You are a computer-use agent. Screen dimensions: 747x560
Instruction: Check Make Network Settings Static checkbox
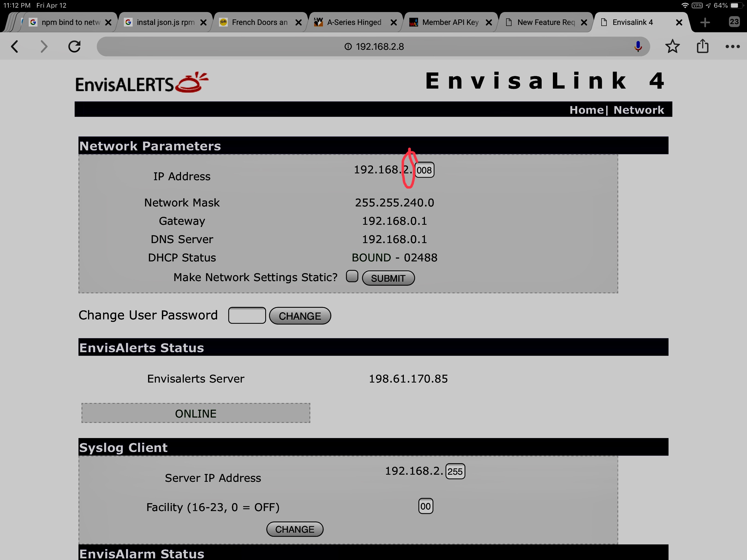pos(352,276)
